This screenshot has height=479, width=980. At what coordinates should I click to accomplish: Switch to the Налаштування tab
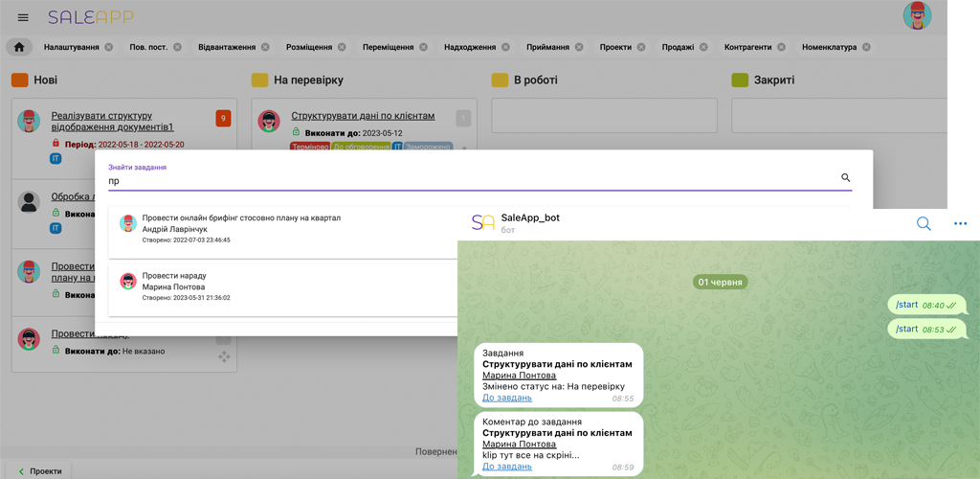(71, 47)
